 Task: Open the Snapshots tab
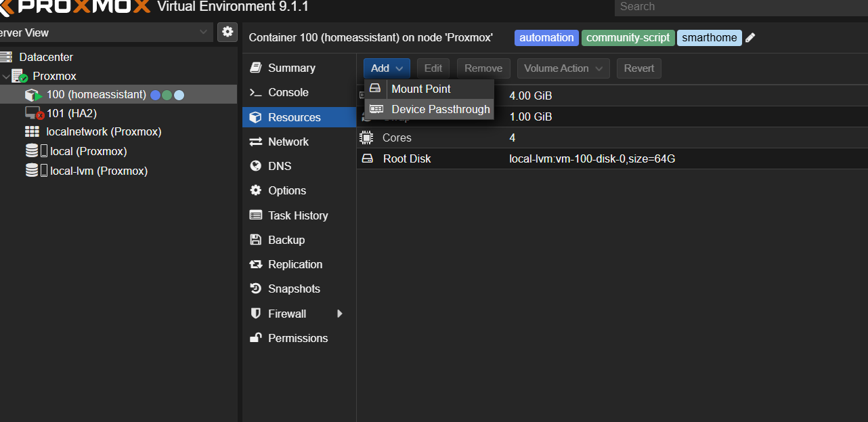[x=294, y=289]
